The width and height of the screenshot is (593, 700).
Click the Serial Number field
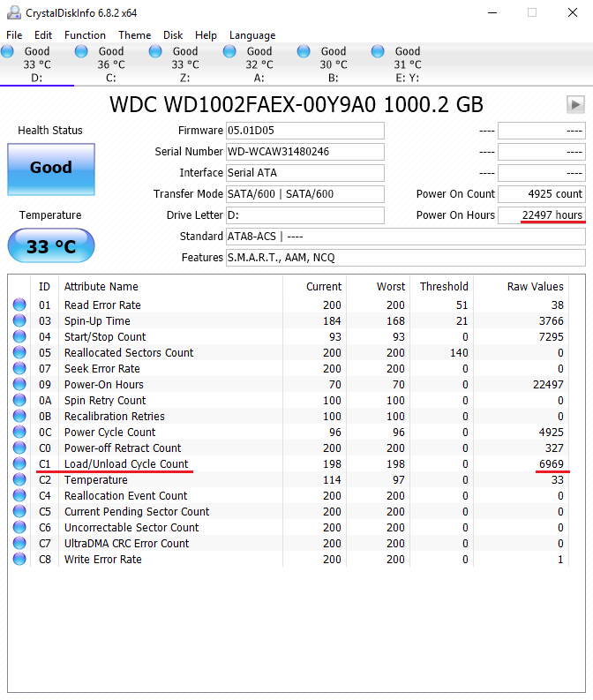click(x=304, y=152)
